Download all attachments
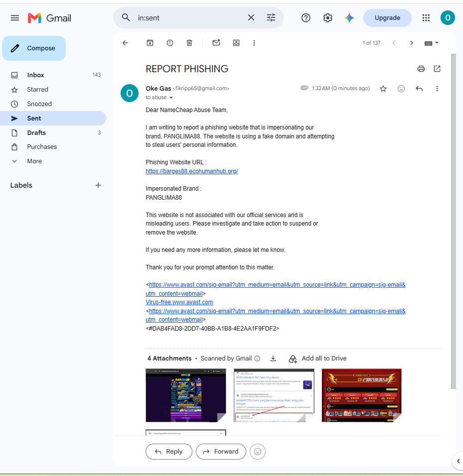This screenshot has width=463, height=476. pos(273,358)
